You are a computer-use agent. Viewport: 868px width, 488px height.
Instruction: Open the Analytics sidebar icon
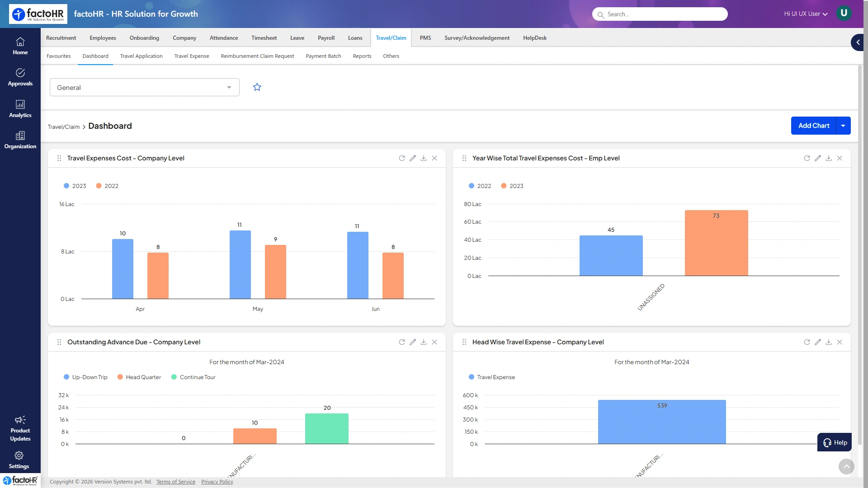point(20,109)
